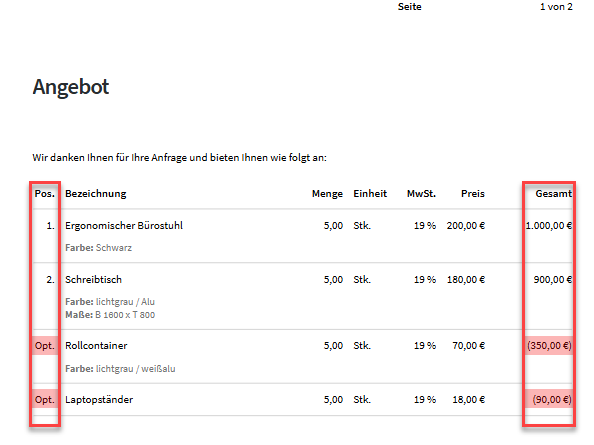This screenshot has width=594, height=445.
Task: Select the 900,00 € total for Schreibtisch
Action: [553, 279]
